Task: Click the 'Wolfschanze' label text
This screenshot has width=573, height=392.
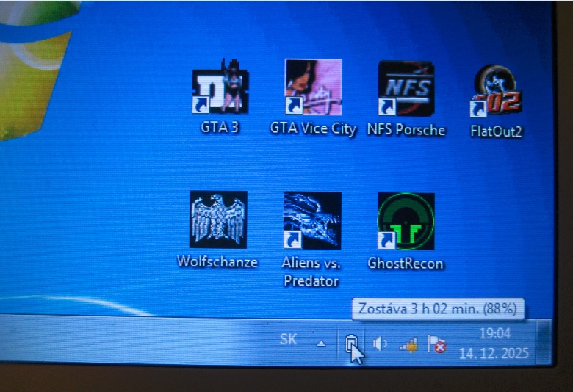Action: click(217, 262)
